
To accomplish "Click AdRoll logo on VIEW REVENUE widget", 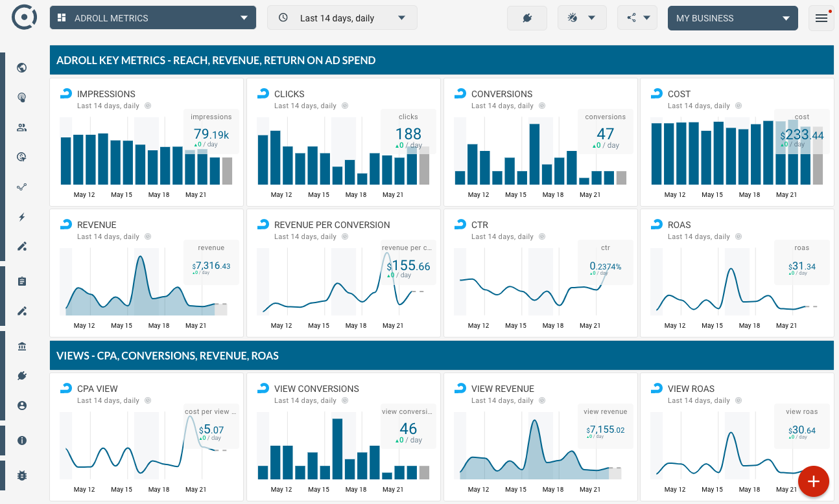I will pos(460,388).
